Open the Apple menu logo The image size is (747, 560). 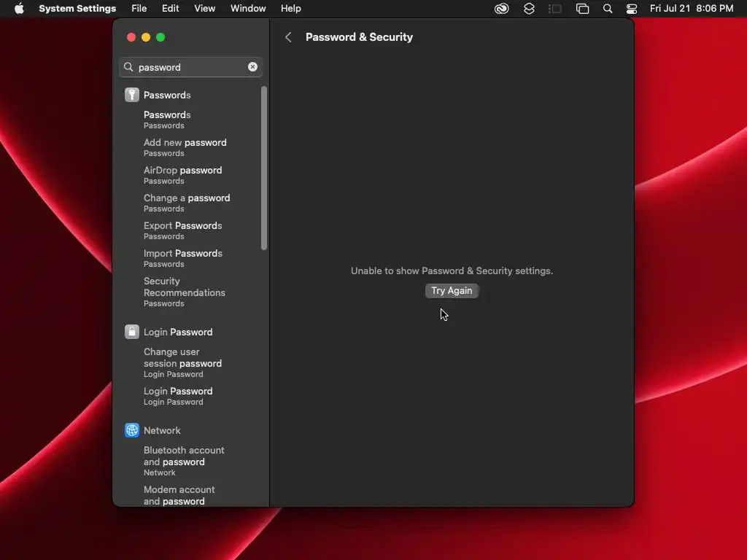click(19, 9)
